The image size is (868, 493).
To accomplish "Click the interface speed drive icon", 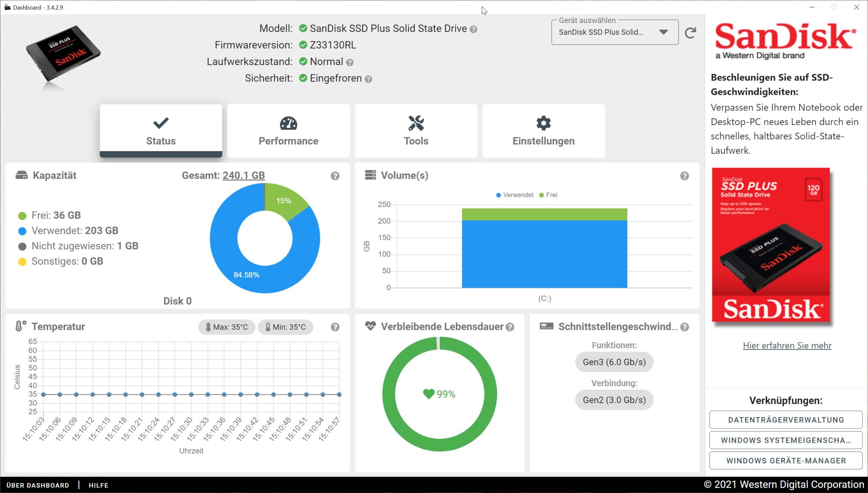I will point(547,326).
